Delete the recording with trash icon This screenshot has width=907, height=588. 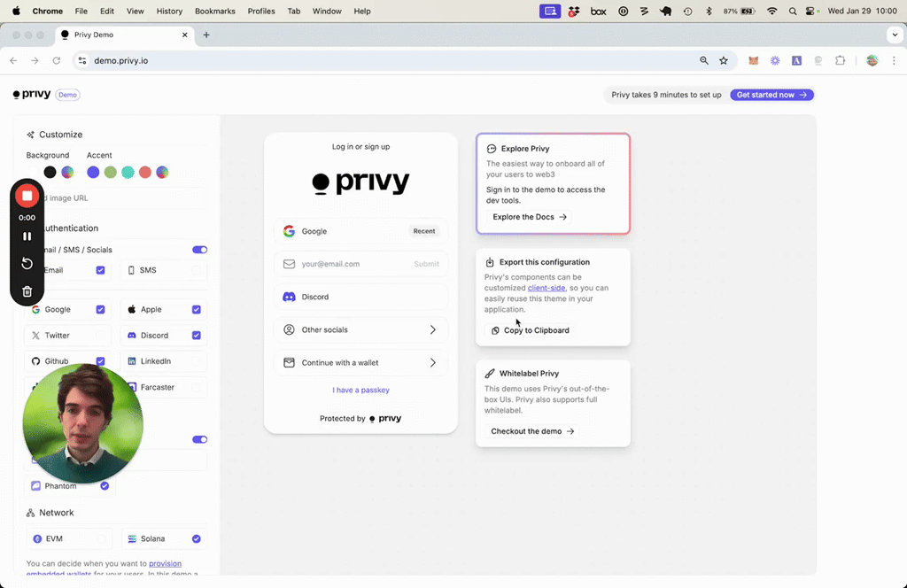click(x=27, y=291)
